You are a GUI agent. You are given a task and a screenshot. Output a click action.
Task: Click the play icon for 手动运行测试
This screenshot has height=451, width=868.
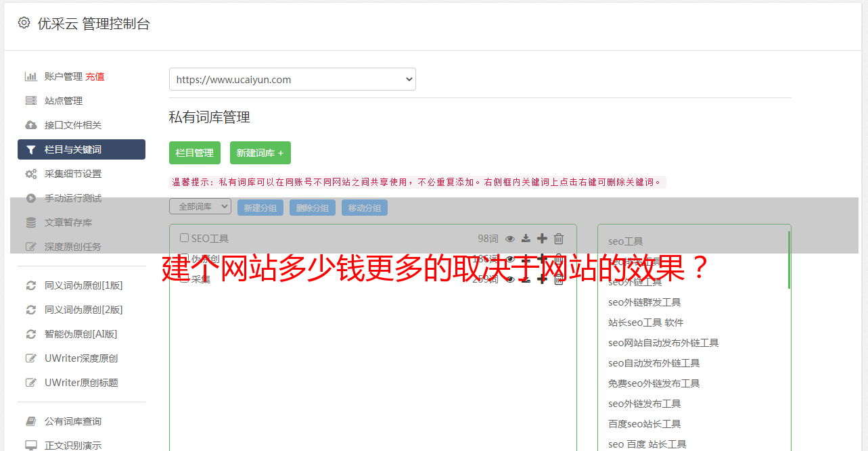(31, 198)
